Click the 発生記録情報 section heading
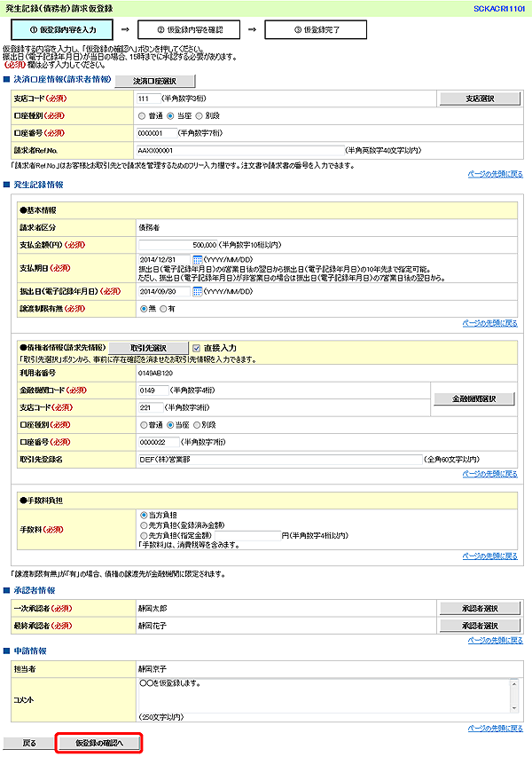The image size is (532, 757). point(39,185)
